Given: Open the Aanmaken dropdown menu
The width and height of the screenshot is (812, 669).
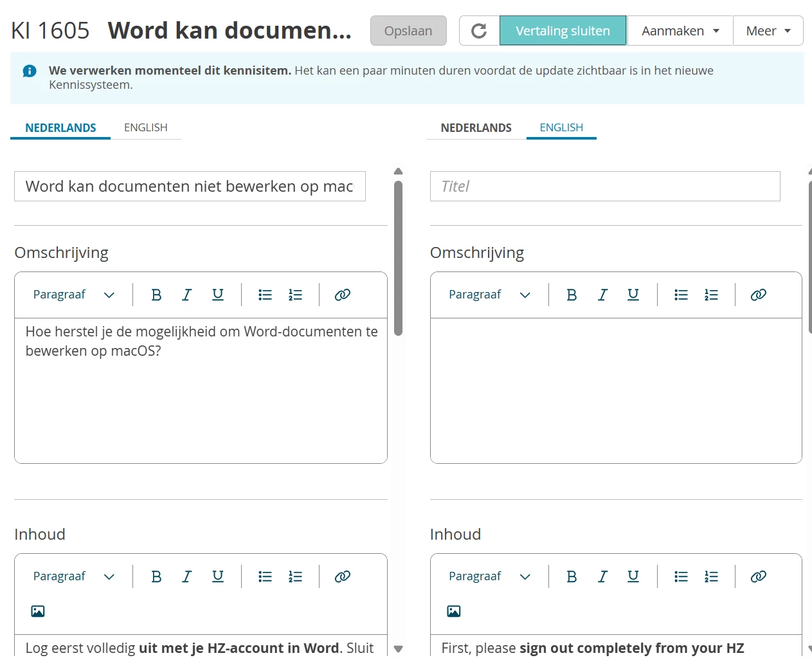Looking at the screenshot, I should point(680,31).
